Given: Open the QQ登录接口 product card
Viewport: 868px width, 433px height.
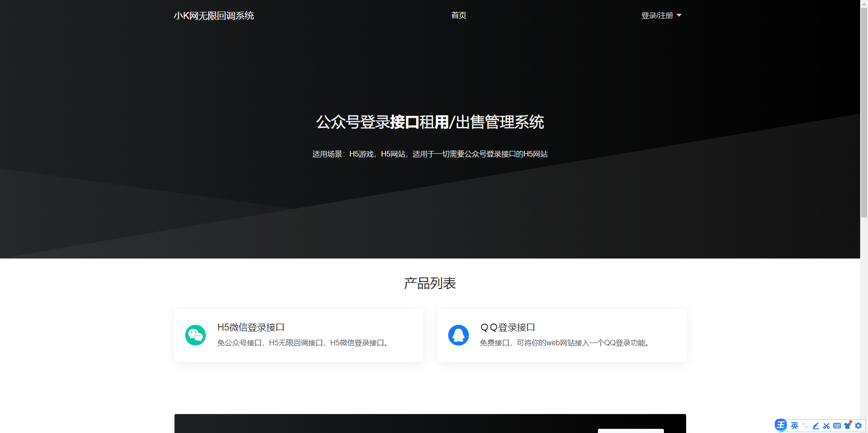Looking at the screenshot, I should [x=561, y=335].
